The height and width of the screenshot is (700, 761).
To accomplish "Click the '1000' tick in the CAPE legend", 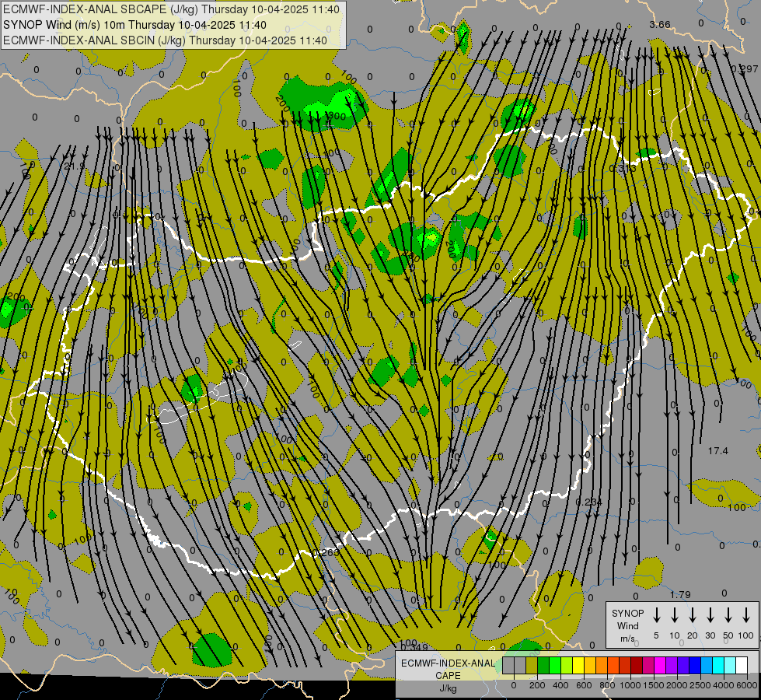I will (630, 685).
